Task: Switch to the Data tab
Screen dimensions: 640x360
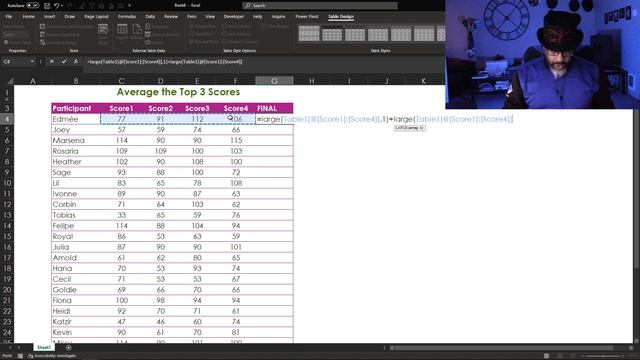Action: click(x=150, y=17)
